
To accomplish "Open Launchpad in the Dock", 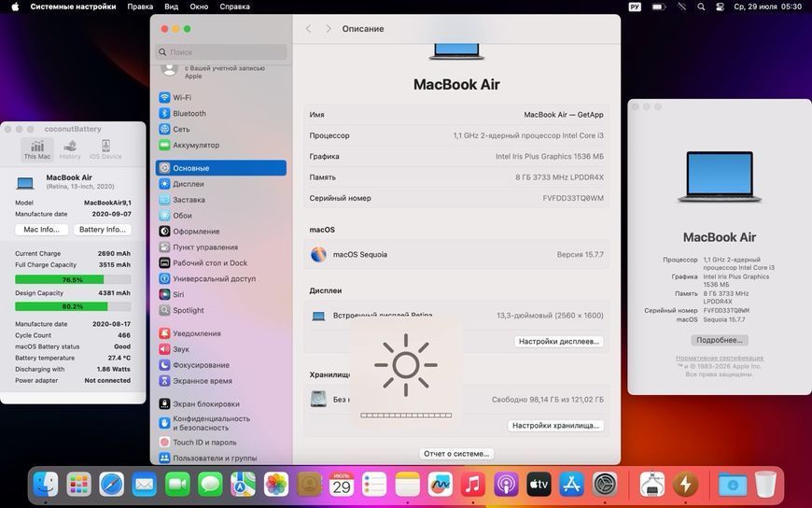I will [x=78, y=486].
